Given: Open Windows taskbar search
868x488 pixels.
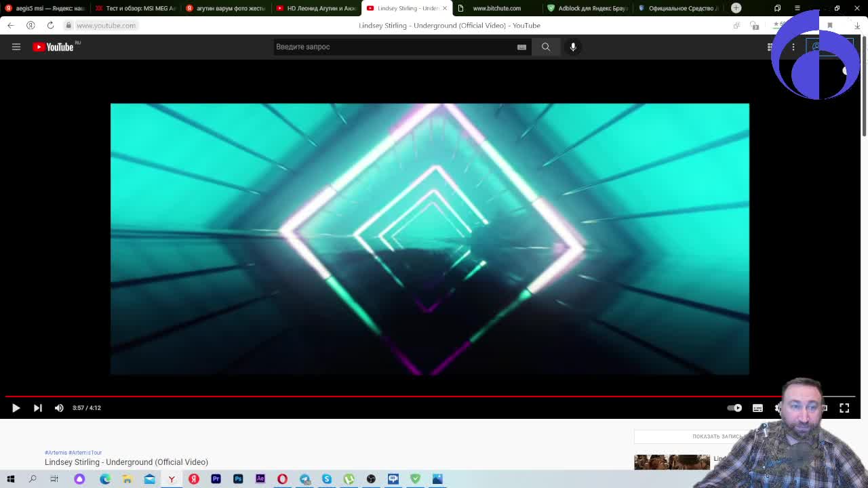Looking at the screenshot, I should click(x=33, y=479).
